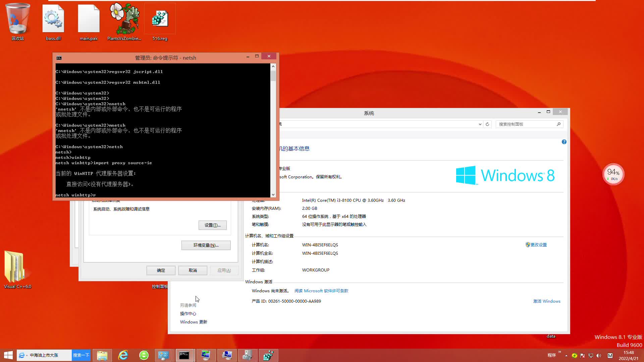
Task: Launch Internet Explorer from taskbar
Action: 123,355
